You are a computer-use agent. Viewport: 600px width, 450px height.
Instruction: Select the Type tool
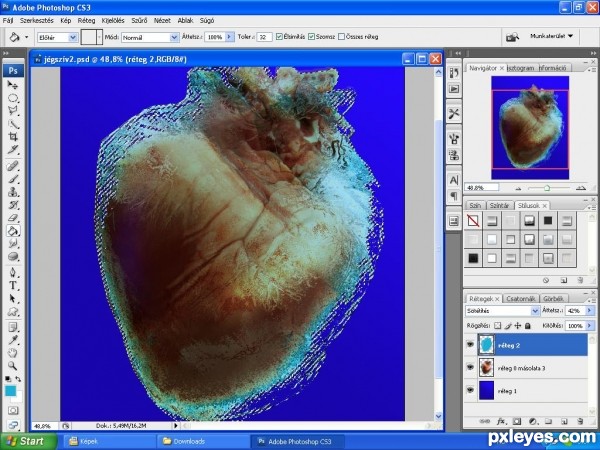pyautogui.click(x=13, y=285)
